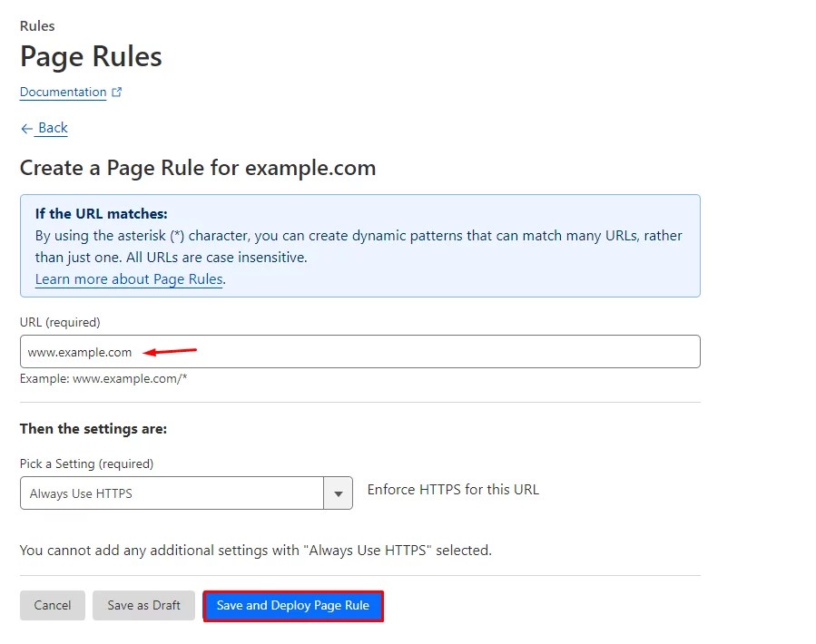Viewport: 816px width, 644px height.
Task: Click the Pick a Setting (required) label
Action: (x=86, y=463)
